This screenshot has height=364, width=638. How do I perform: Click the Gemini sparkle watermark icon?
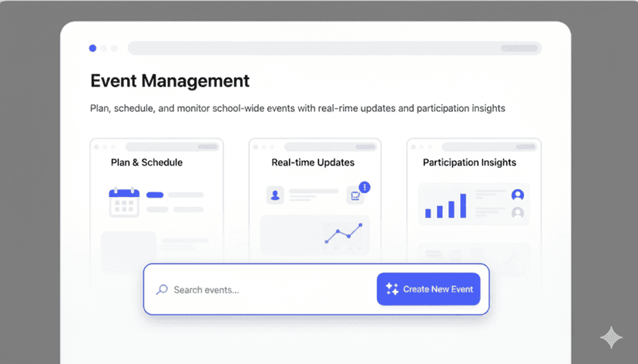tap(612, 338)
